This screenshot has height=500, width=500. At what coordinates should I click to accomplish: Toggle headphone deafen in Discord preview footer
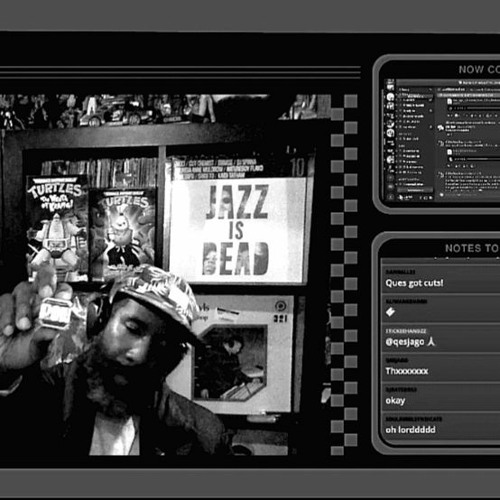(x=426, y=198)
